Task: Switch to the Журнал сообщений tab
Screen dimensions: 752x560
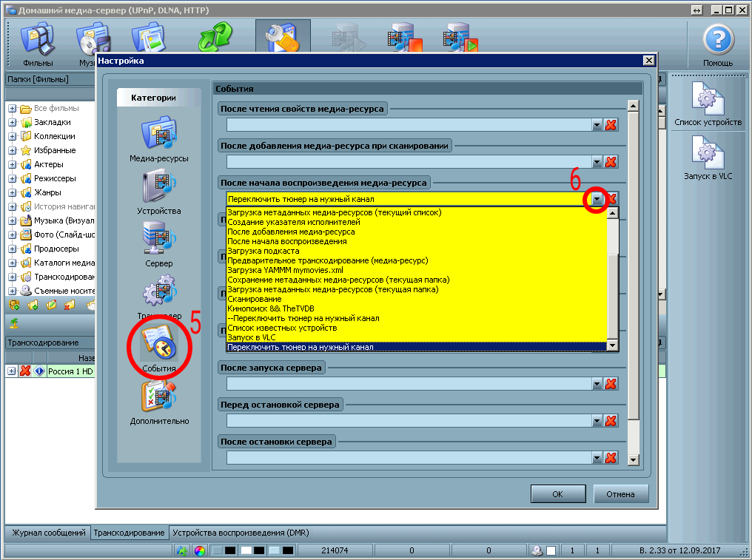Action: [x=47, y=533]
